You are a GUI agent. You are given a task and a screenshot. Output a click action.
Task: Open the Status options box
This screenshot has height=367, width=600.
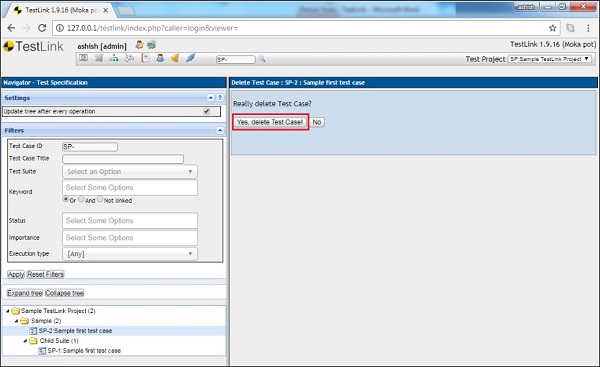[x=130, y=221]
